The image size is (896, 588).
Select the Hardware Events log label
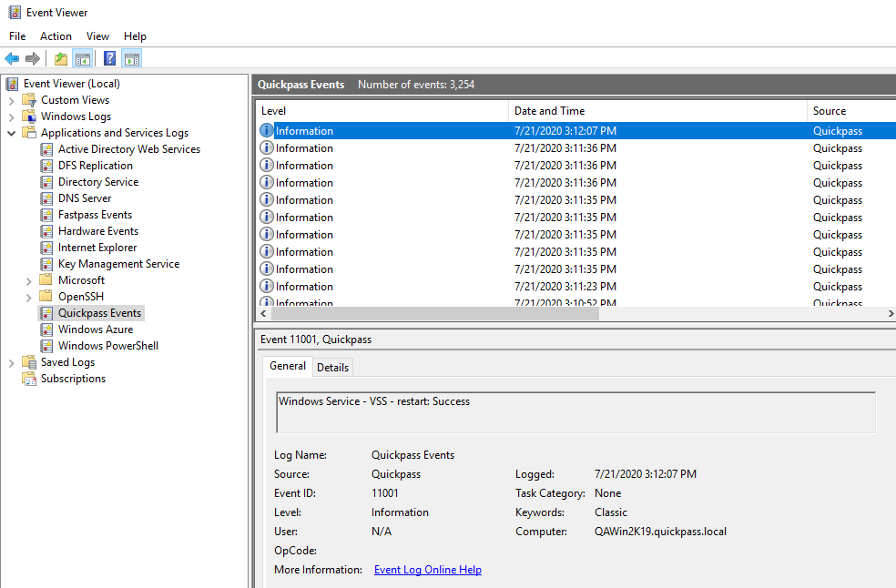click(x=98, y=231)
